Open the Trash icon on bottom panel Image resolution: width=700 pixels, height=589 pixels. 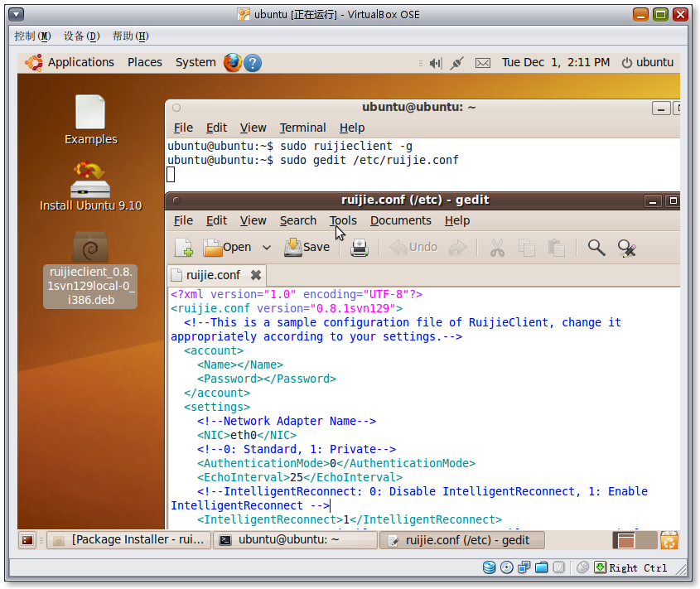pyautogui.click(x=669, y=540)
